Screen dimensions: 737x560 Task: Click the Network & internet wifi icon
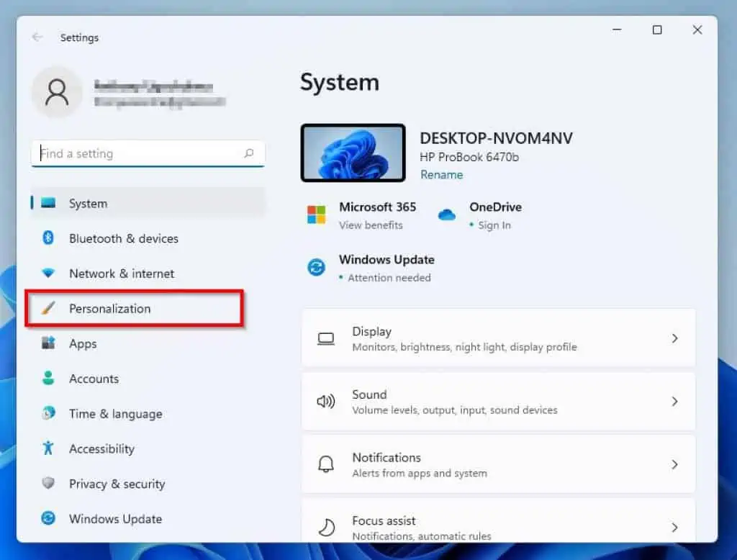(x=48, y=274)
